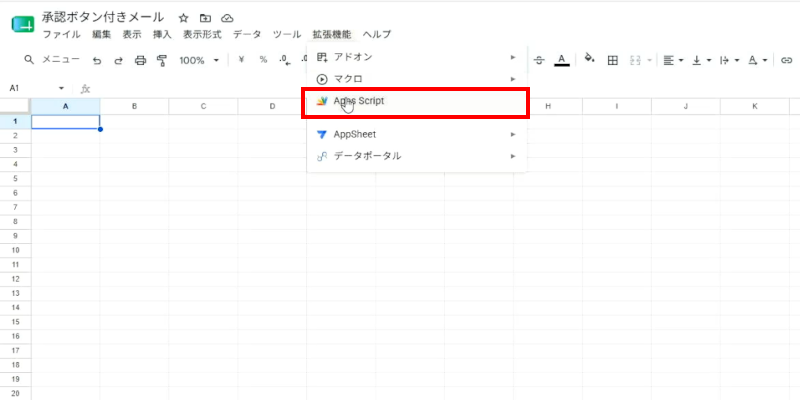
Task: Undo the last action
Action: [97, 61]
